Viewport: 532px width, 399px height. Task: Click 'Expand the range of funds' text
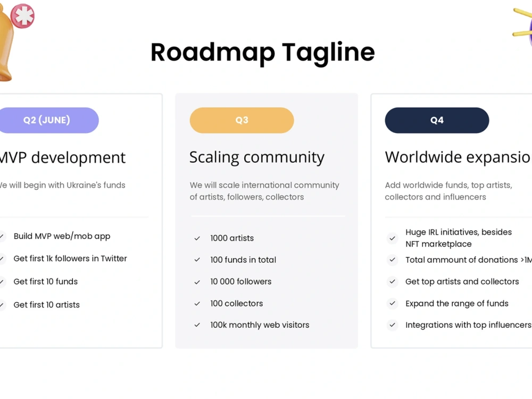pos(456,303)
